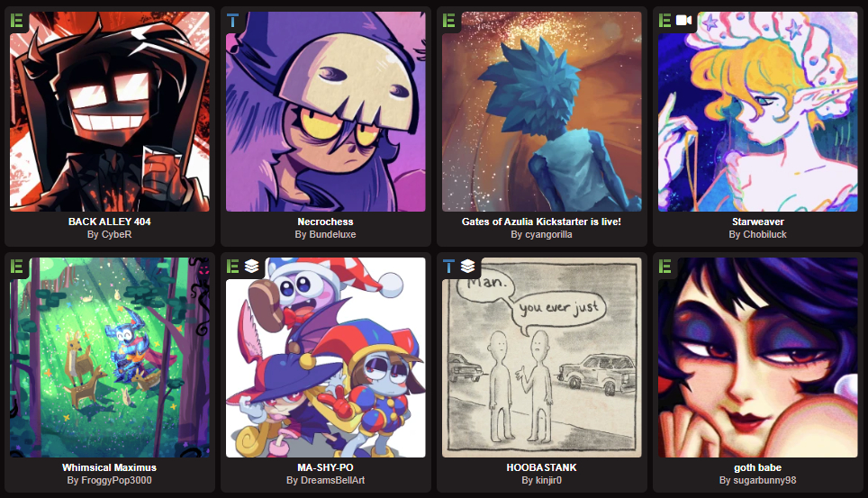868x498 pixels.
Task: Open the BACK ALLEY 404 title link
Action: pyautogui.click(x=110, y=222)
